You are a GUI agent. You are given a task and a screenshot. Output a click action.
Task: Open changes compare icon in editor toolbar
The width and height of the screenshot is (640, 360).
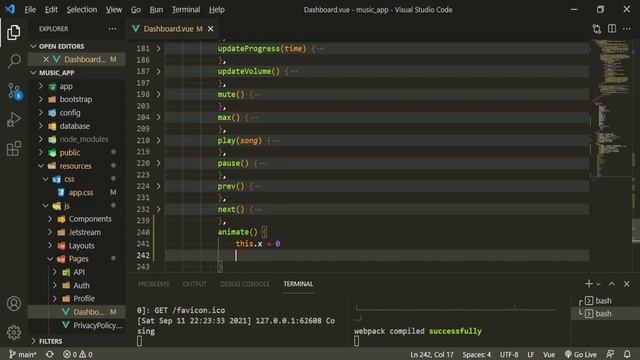(597, 29)
